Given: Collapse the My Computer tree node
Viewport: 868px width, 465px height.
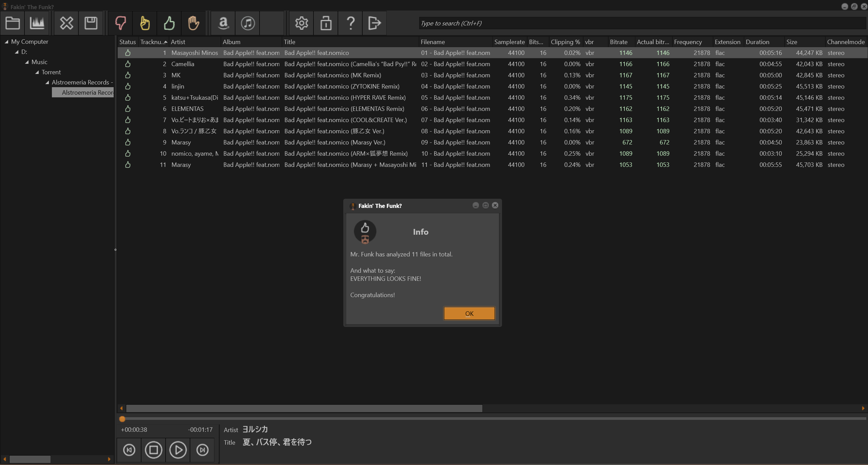Looking at the screenshot, I should tap(6, 42).
